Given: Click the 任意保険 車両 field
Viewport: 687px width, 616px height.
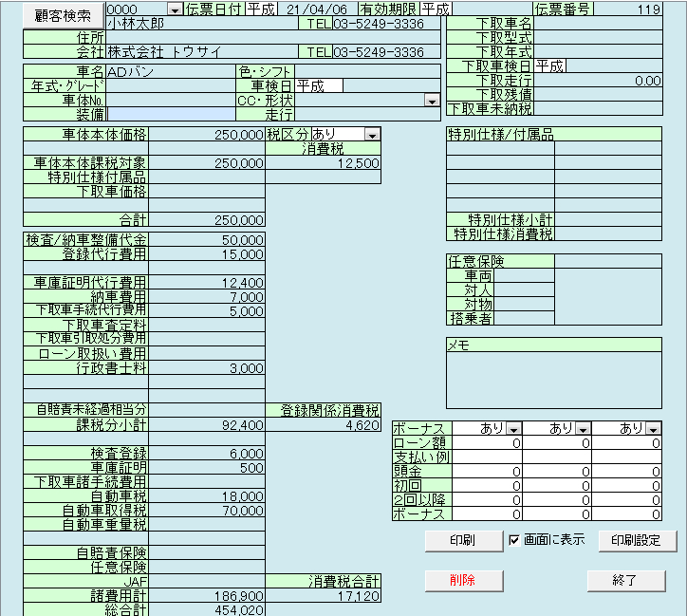Looking at the screenshot, I should [607, 275].
